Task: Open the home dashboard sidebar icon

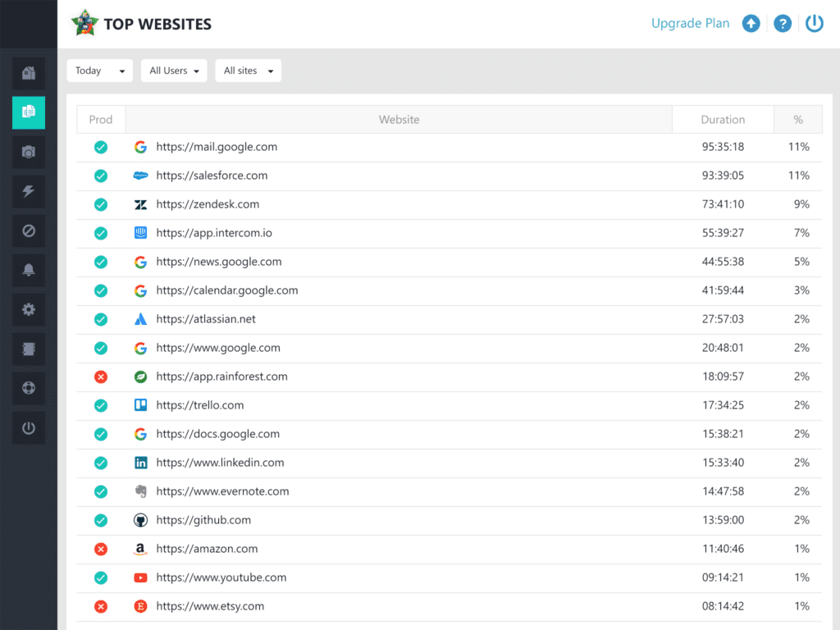Action: point(29,74)
